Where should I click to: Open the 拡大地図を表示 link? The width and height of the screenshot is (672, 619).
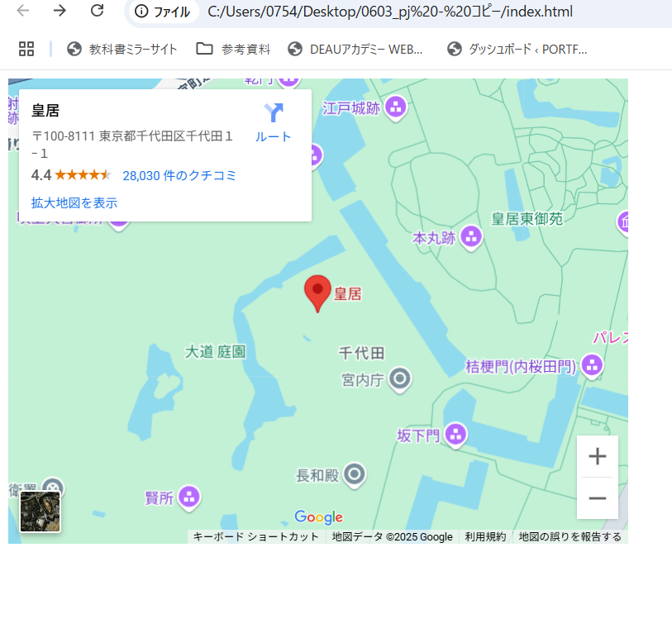click(x=74, y=202)
